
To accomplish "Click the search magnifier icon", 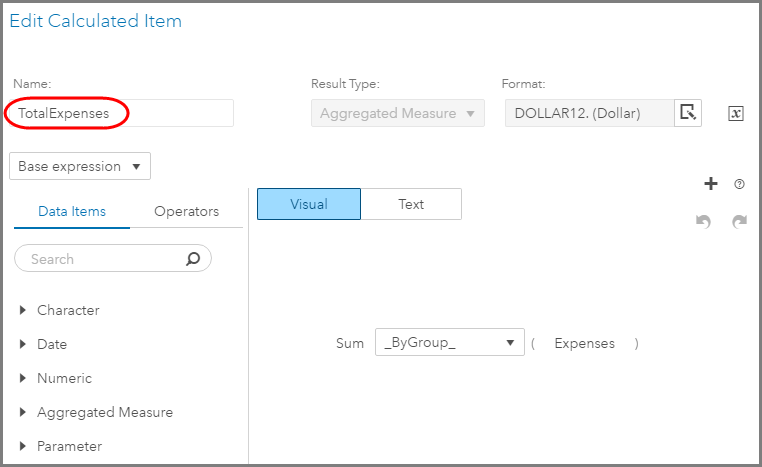I will [x=193, y=259].
